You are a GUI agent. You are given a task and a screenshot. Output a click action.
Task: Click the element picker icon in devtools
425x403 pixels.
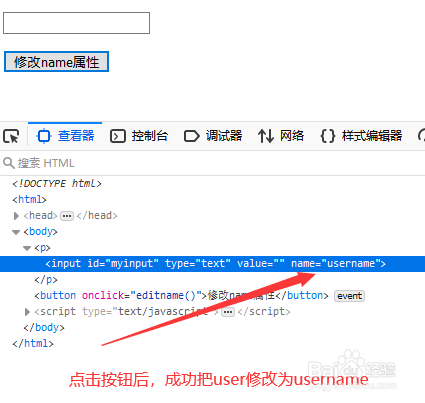11,136
